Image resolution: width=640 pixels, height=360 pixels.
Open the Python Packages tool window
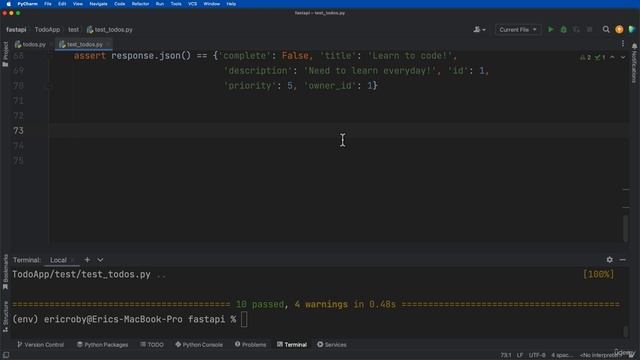pyautogui.click(x=102, y=345)
